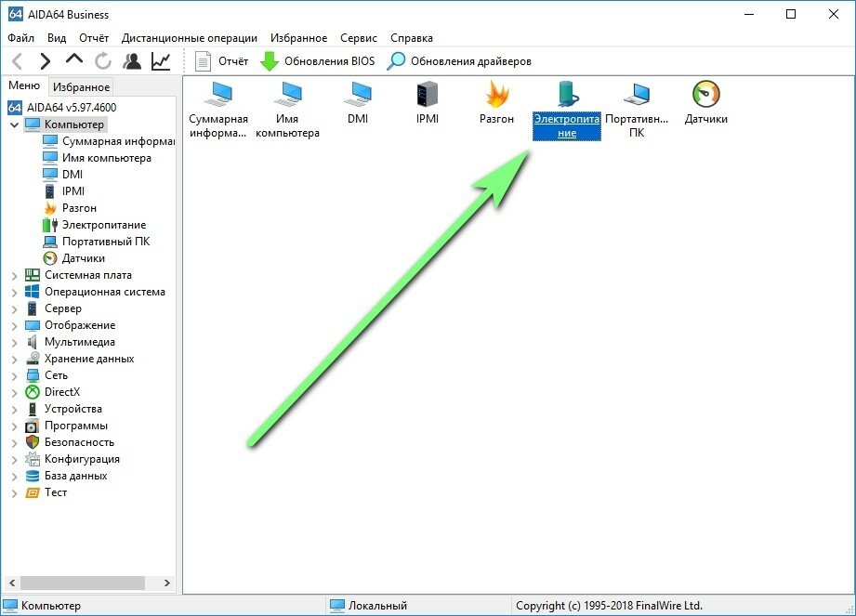Select Системная плата in the tree
This screenshot has width=856, height=616.
[x=79, y=275]
